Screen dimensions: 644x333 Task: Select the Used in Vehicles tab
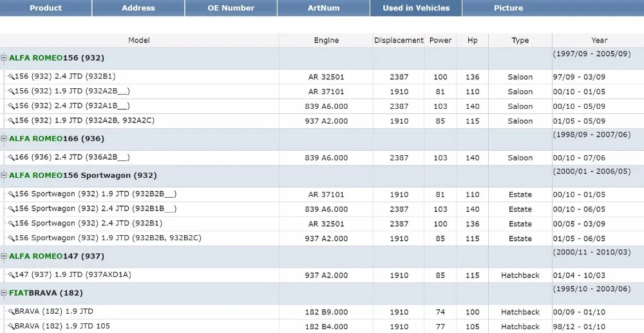click(x=416, y=8)
